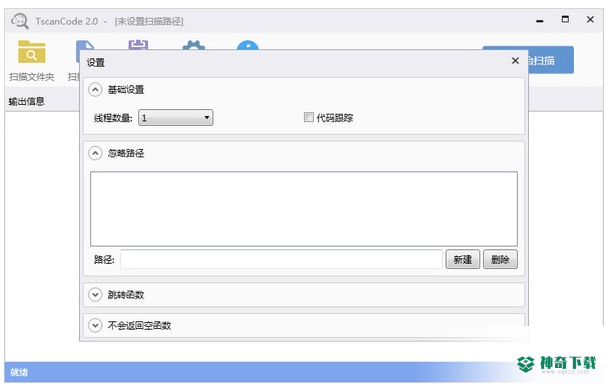Click the blue start scan button

(x=551, y=60)
